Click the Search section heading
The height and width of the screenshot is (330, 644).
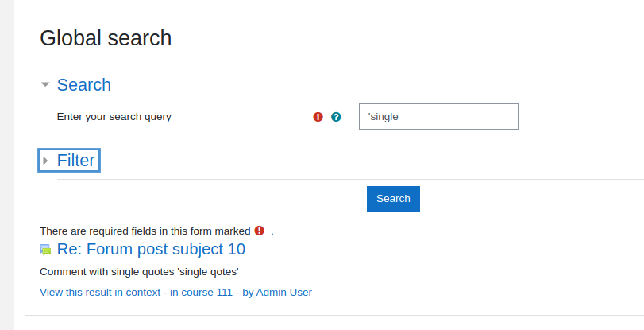[84, 85]
